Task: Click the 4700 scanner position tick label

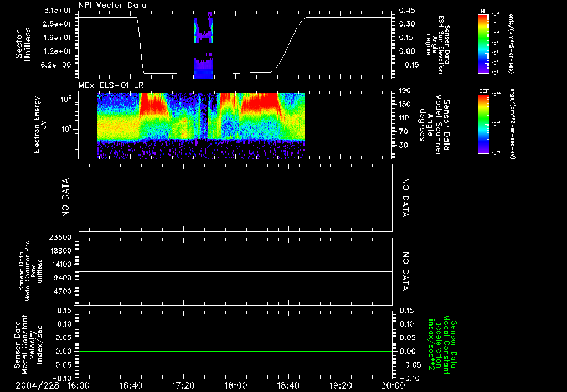Action: tap(63, 291)
